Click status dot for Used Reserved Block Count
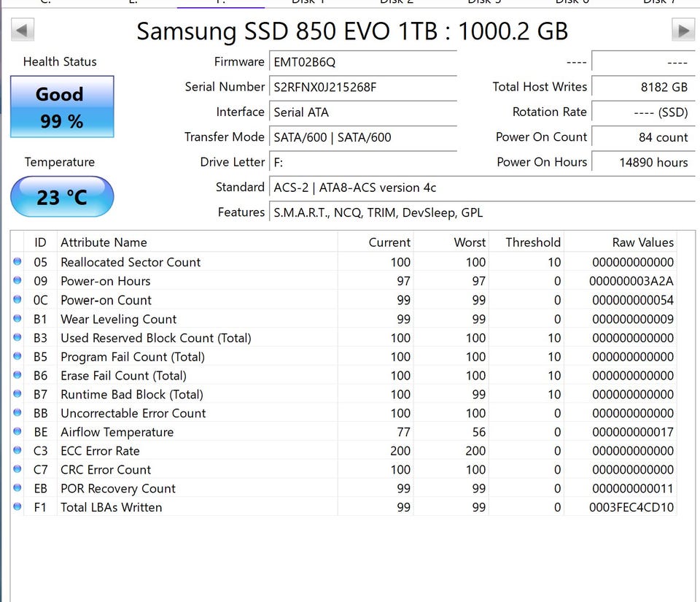 tap(17, 337)
